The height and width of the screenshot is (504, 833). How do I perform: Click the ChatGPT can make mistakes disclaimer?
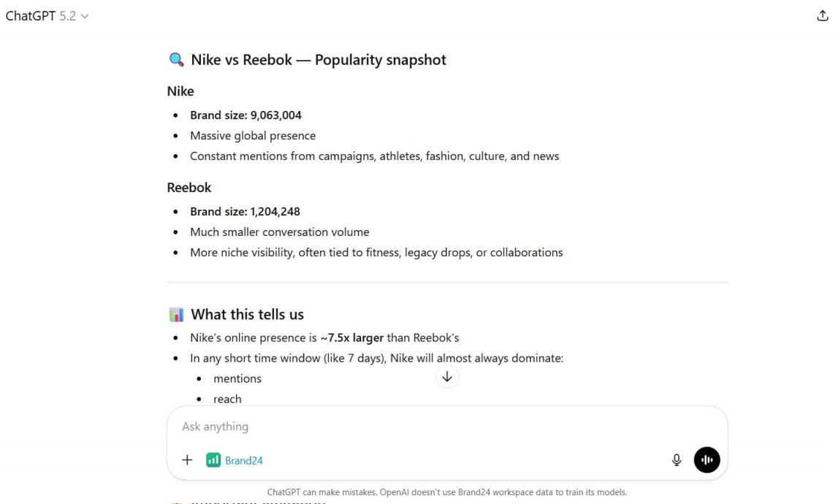coord(446,492)
